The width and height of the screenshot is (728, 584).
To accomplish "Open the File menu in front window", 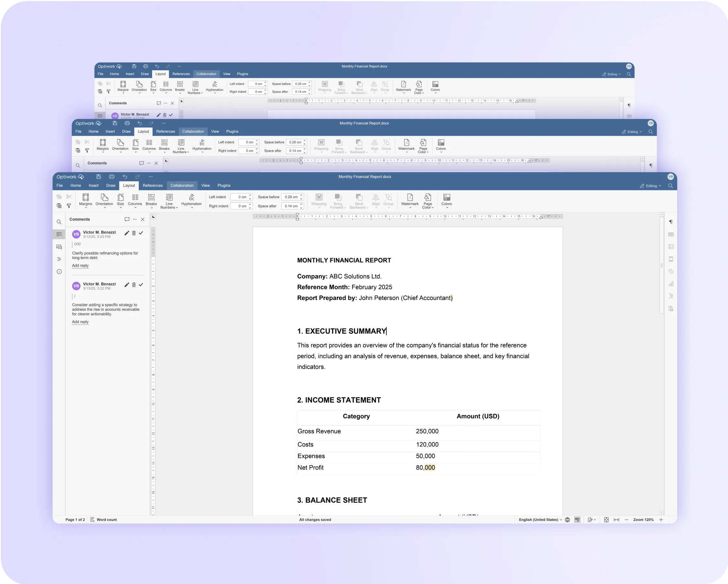I will 60,185.
